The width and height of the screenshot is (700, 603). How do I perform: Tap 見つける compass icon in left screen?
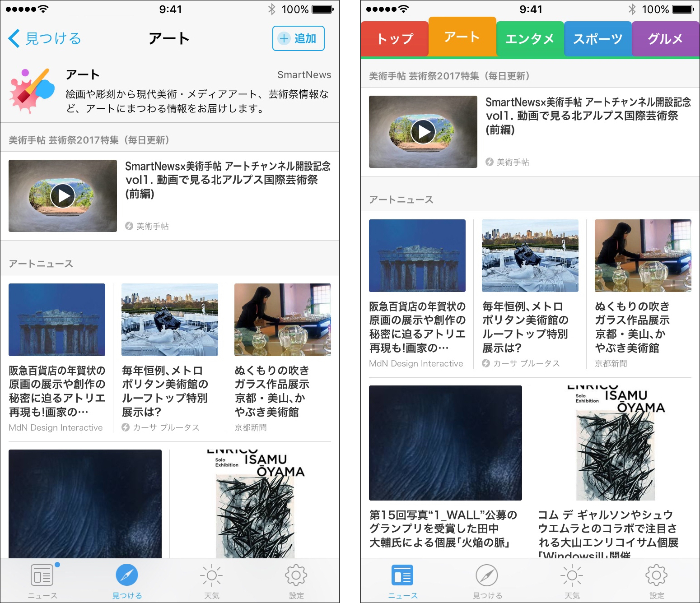tap(127, 575)
